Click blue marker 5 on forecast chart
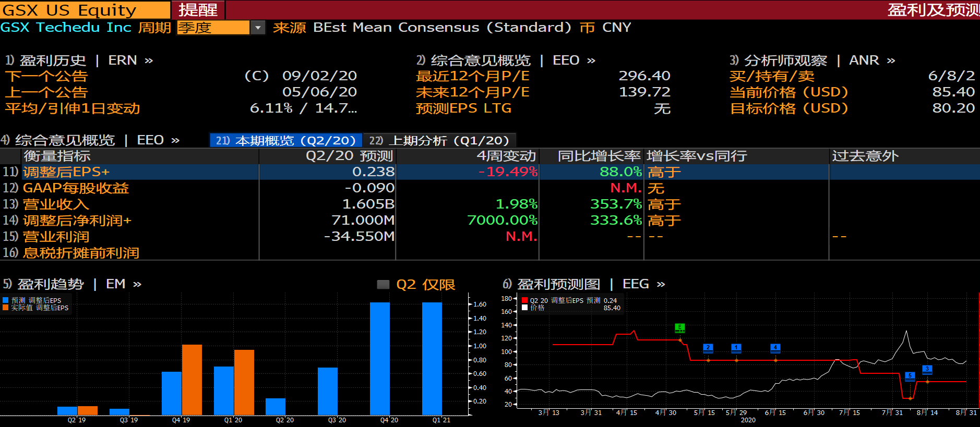This screenshot has height=427, width=980. tap(910, 376)
